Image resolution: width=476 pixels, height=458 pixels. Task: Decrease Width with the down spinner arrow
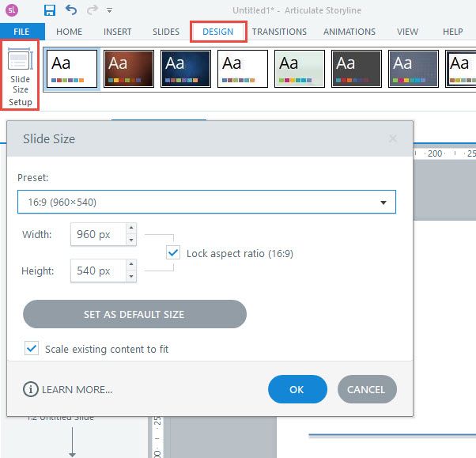(x=131, y=240)
